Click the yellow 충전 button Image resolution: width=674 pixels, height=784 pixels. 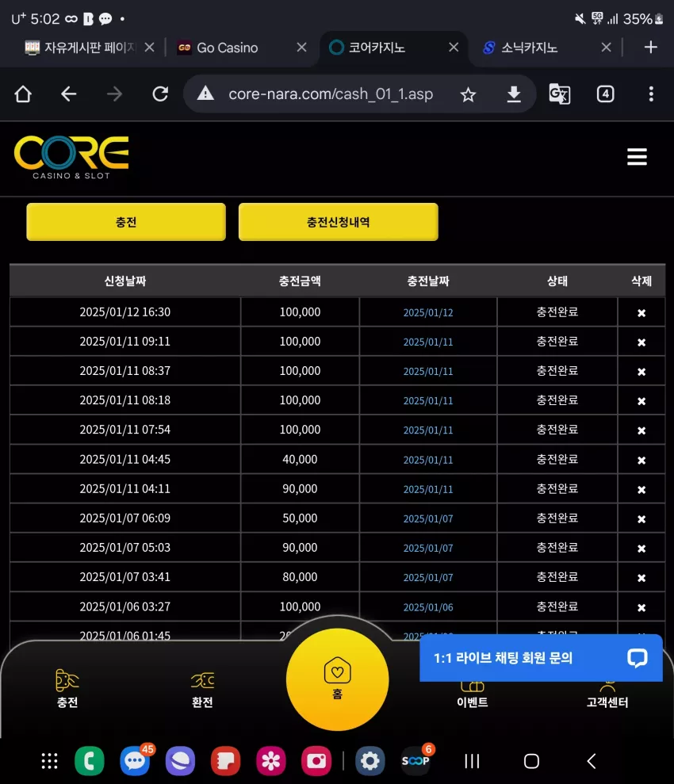coord(126,222)
